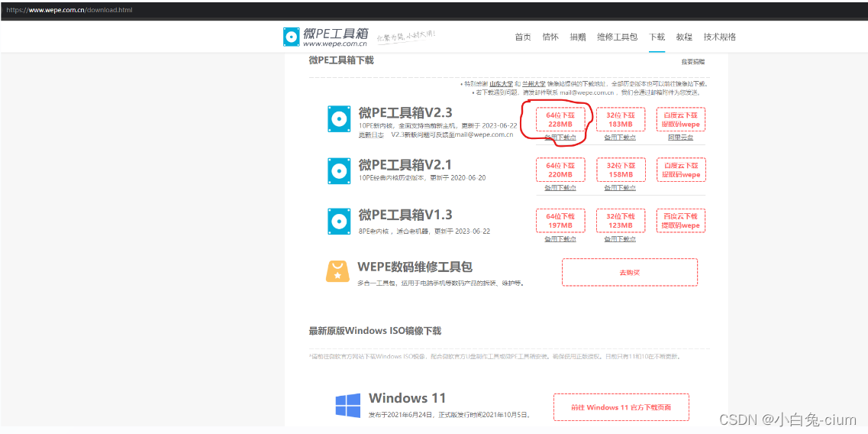The image size is (868, 434).
Task: Click the disc icon beside 微PE工具箱V2.1
Action: [x=339, y=170]
